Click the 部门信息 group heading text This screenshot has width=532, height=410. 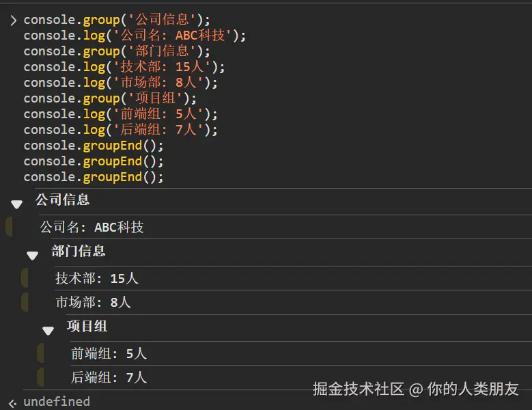point(79,251)
